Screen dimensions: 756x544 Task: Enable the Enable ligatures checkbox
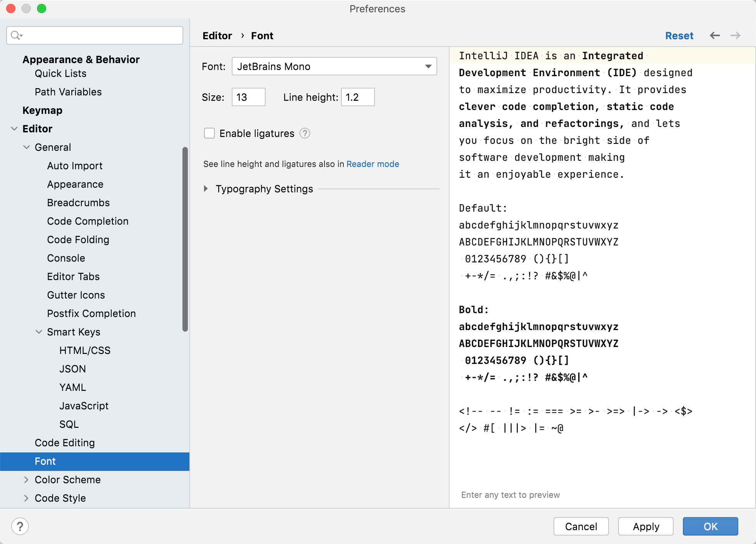tap(209, 133)
